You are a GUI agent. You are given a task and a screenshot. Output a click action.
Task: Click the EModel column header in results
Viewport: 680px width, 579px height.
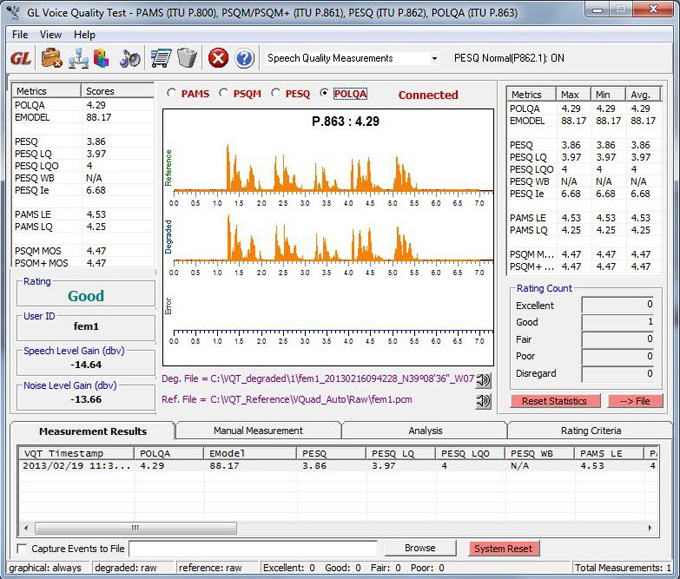250,454
